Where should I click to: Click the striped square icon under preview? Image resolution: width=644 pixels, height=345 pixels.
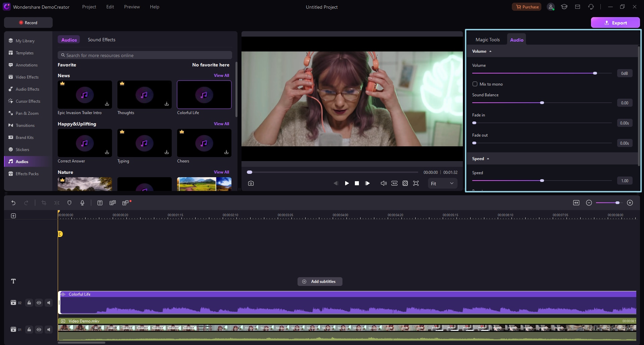(405, 183)
